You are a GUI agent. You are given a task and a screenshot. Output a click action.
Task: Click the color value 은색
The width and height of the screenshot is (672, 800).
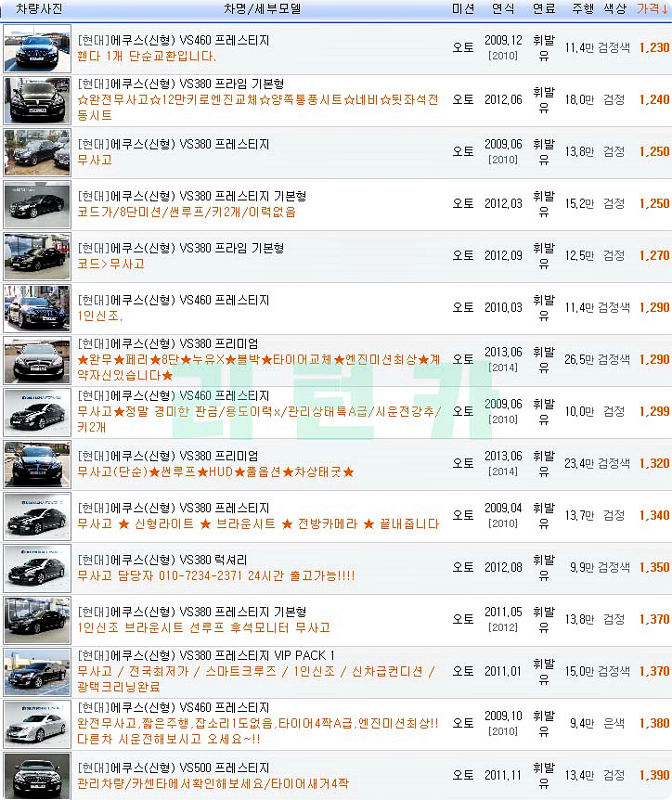click(x=614, y=723)
